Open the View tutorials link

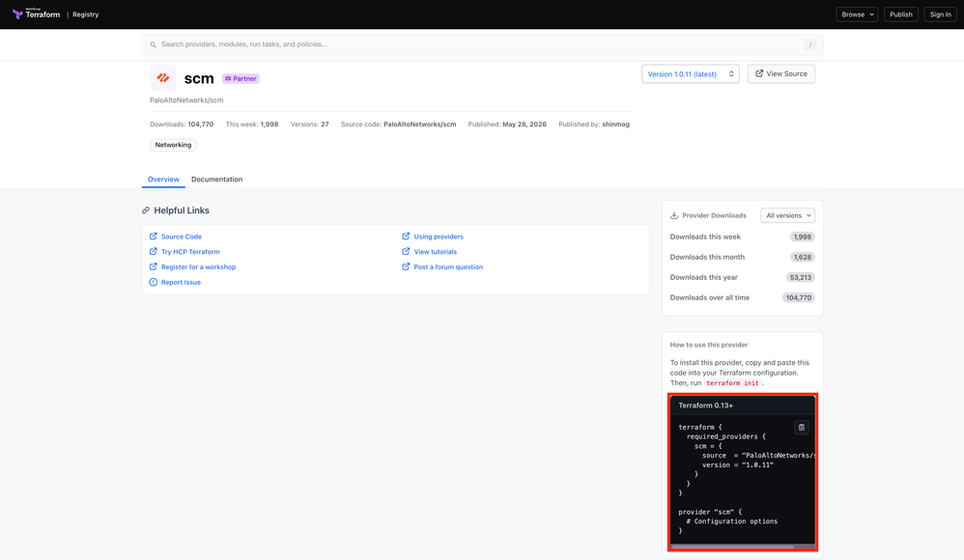point(436,252)
